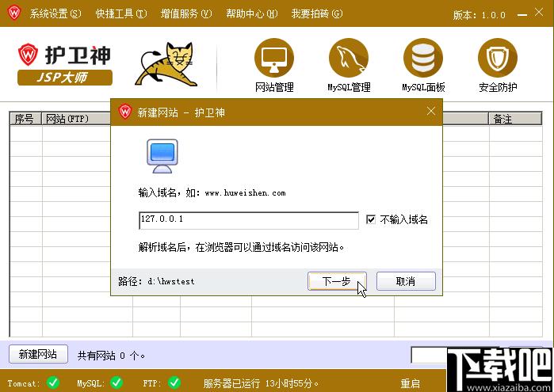Open the 快捷工具(T) menu
Image resolution: width=554 pixels, height=392 pixels.
(x=121, y=13)
